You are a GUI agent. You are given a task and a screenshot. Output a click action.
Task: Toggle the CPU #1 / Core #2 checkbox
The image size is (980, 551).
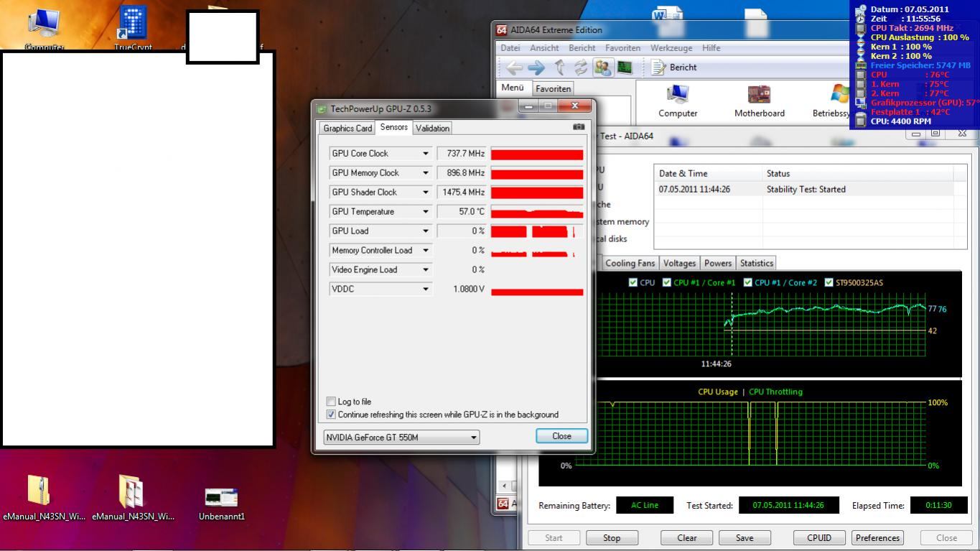747,282
